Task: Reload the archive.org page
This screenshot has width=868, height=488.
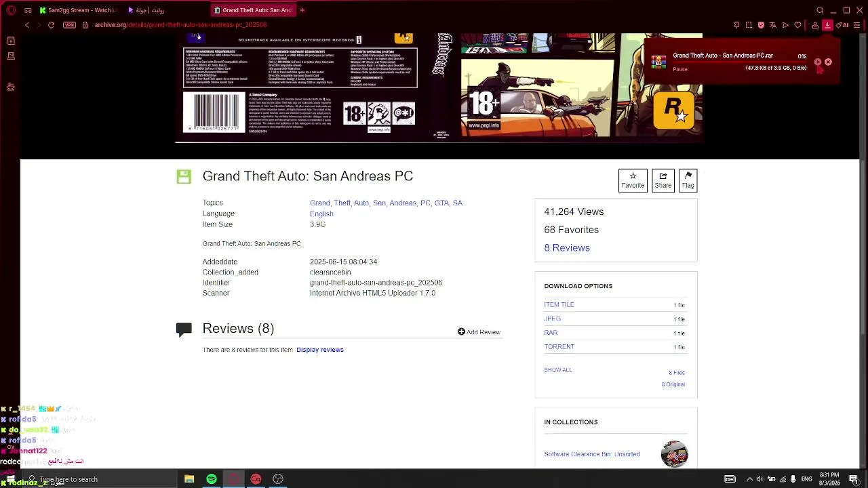Action: click(51, 25)
